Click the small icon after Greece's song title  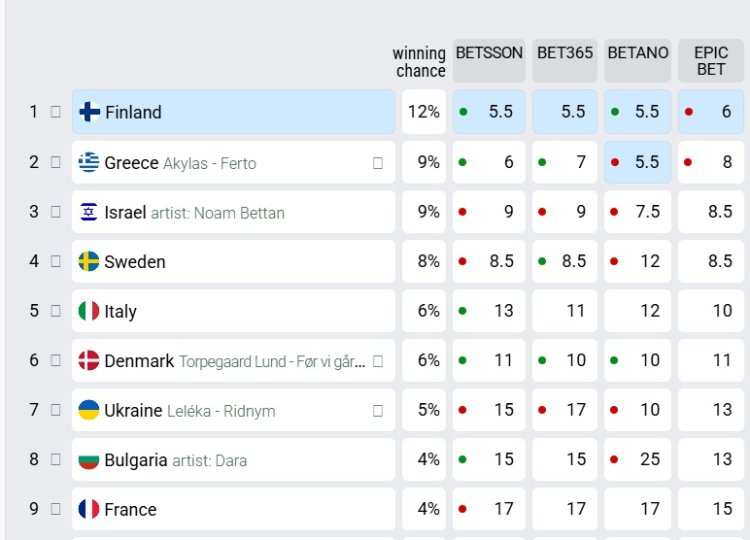378,163
